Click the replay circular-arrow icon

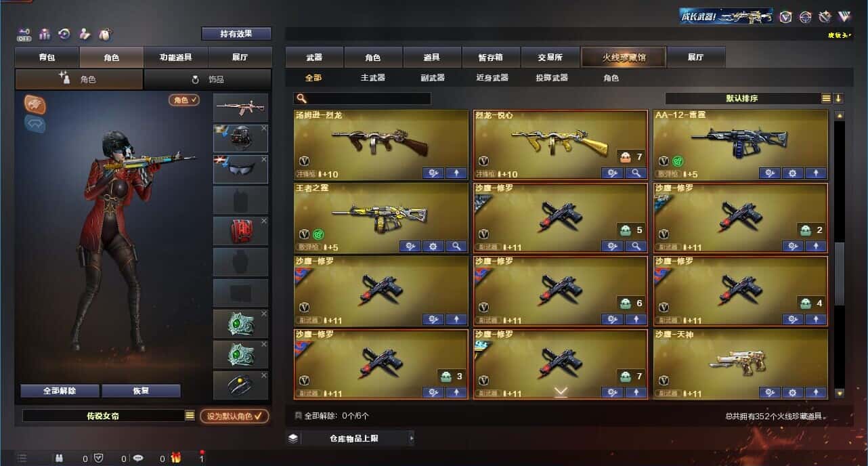(65, 34)
